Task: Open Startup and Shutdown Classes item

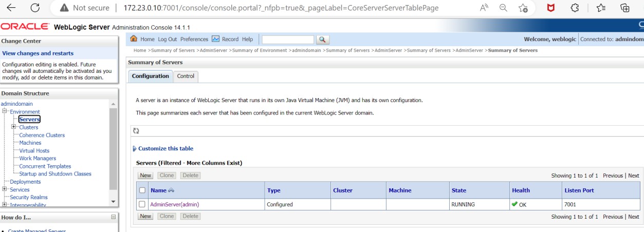Action: [56, 174]
